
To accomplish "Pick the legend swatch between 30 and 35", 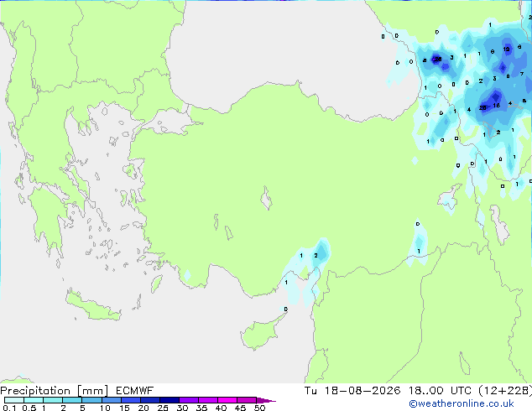I will (x=189, y=400).
